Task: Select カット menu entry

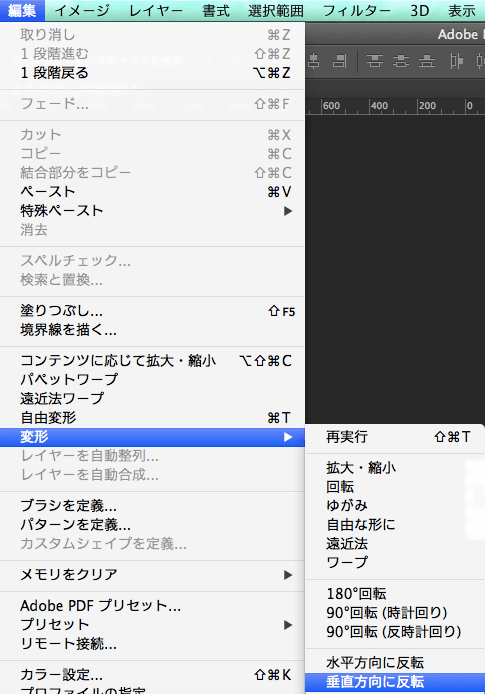Action: (152, 135)
